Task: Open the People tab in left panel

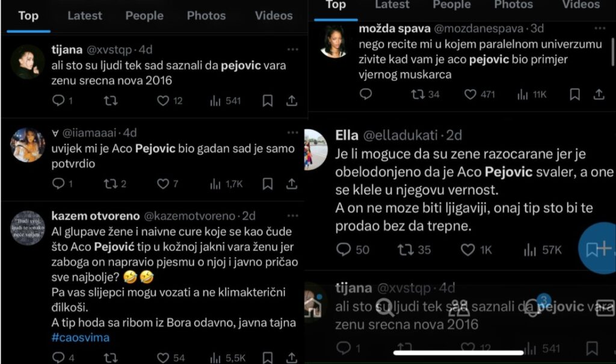Action: [144, 16]
